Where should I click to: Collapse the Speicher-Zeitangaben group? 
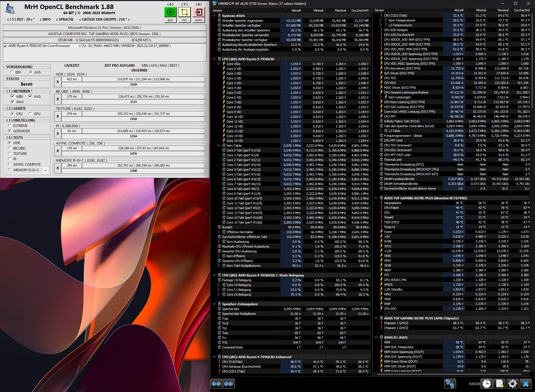(x=214, y=304)
